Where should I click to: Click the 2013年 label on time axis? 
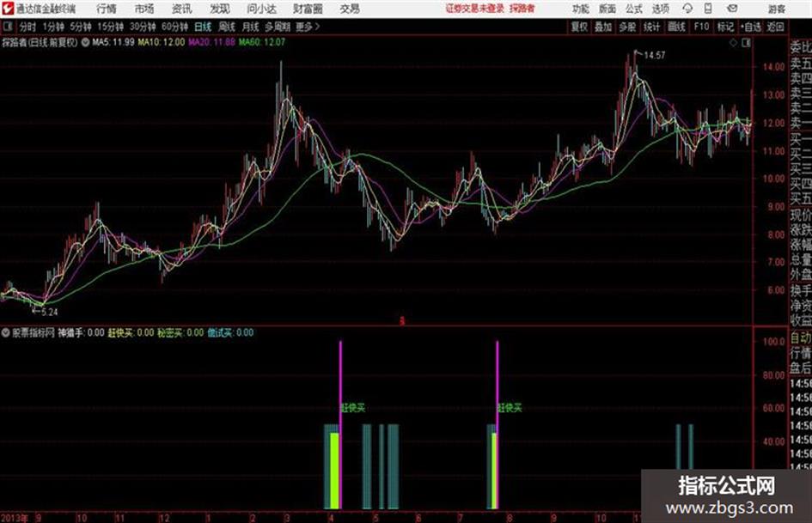pos(15,518)
